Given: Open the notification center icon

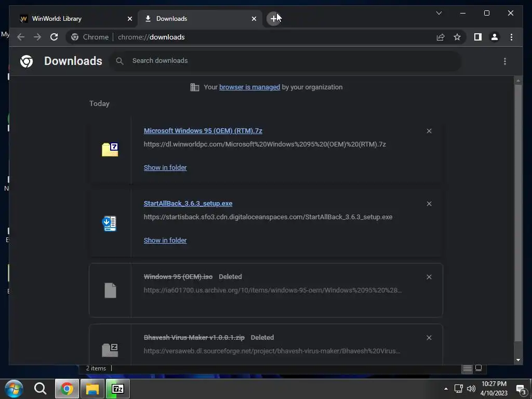Looking at the screenshot, I should point(521,389).
